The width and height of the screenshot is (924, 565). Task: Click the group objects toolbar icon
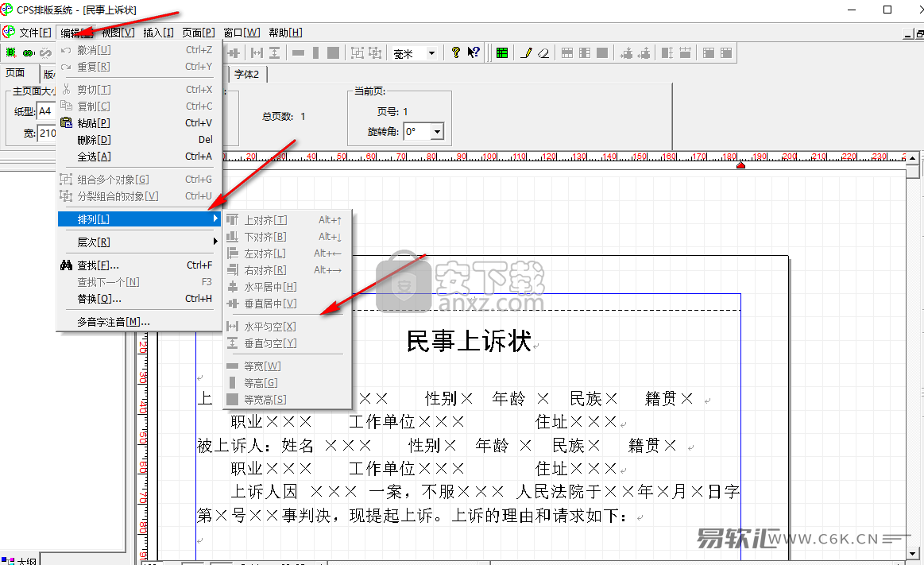[x=357, y=53]
